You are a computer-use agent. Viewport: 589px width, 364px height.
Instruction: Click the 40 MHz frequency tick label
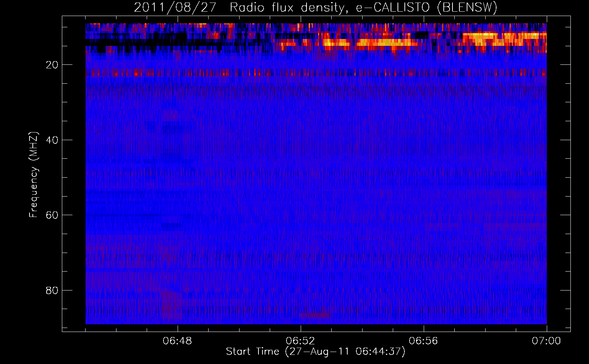tap(52, 140)
